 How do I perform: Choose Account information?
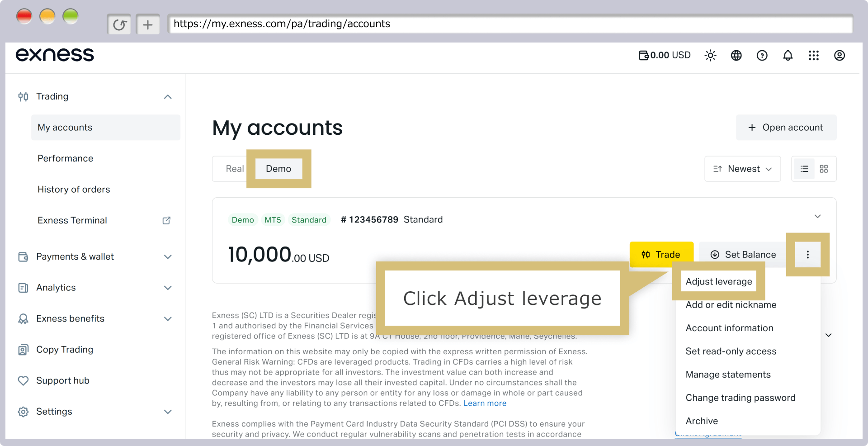tap(730, 328)
